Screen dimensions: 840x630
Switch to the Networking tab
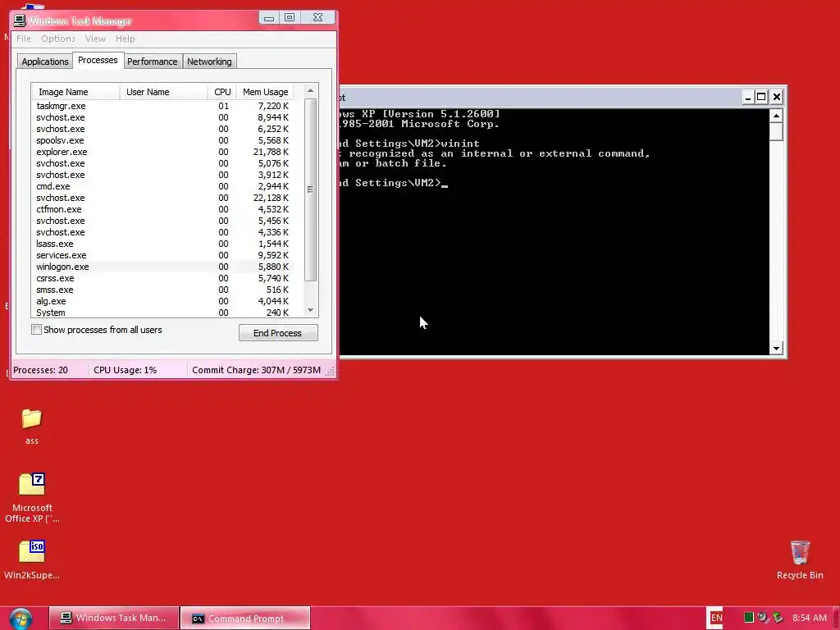tap(209, 62)
